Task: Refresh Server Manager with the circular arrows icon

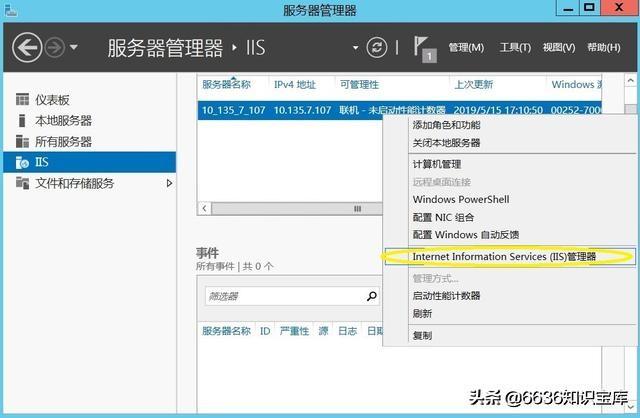Action: tap(376, 47)
